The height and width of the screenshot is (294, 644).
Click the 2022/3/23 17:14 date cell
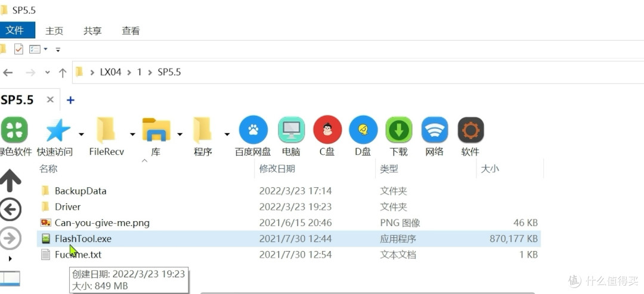pos(295,191)
